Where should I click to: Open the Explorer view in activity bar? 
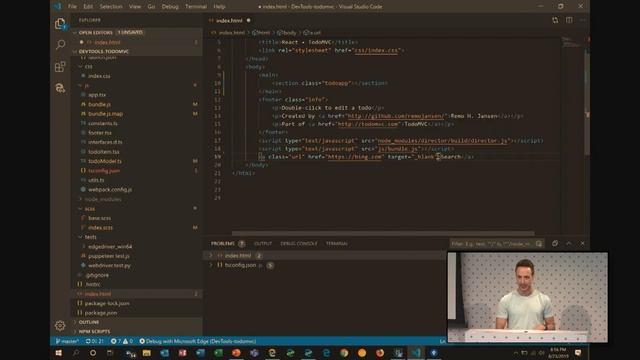(x=60, y=24)
